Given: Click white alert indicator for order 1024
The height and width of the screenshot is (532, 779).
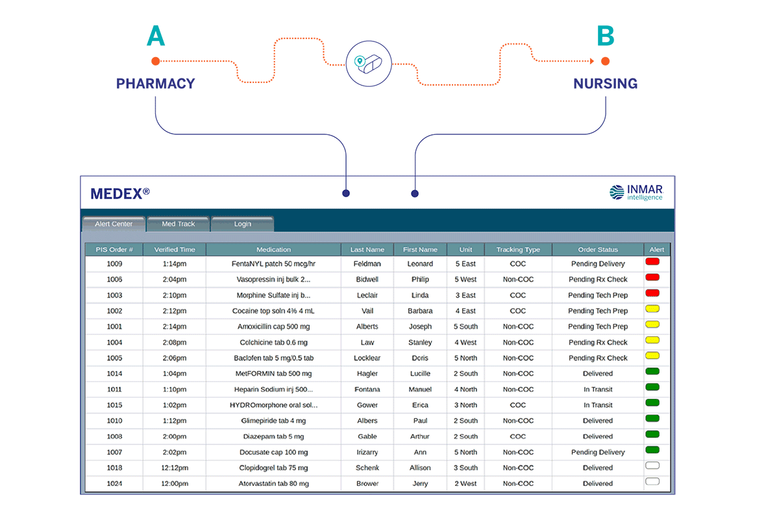Looking at the screenshot, I should point(652,481).
